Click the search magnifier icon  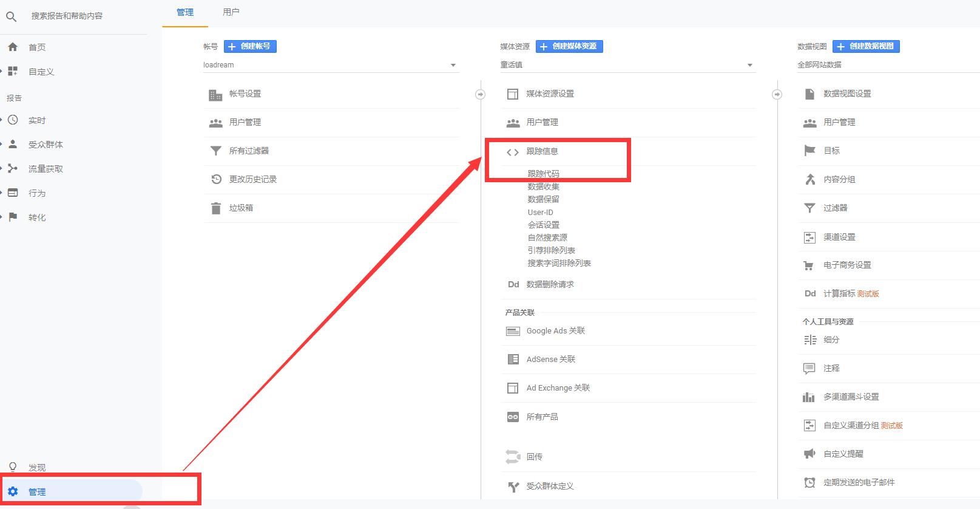[x=11, y=16]
